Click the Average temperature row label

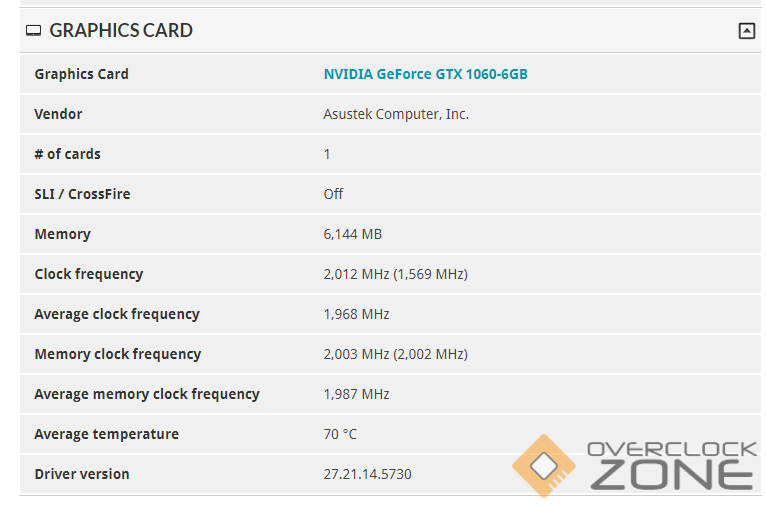point(107,434)
